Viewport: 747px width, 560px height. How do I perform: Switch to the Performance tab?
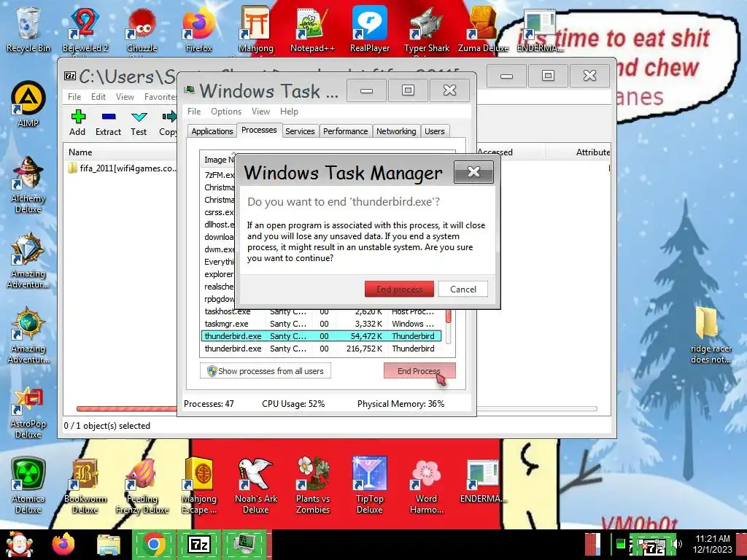[x=345, y=131]
